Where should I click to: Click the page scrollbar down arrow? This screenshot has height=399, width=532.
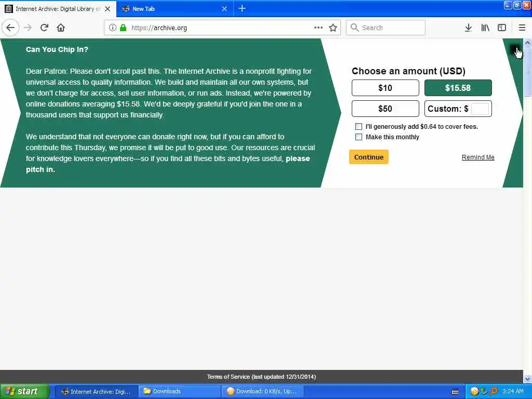527,379
